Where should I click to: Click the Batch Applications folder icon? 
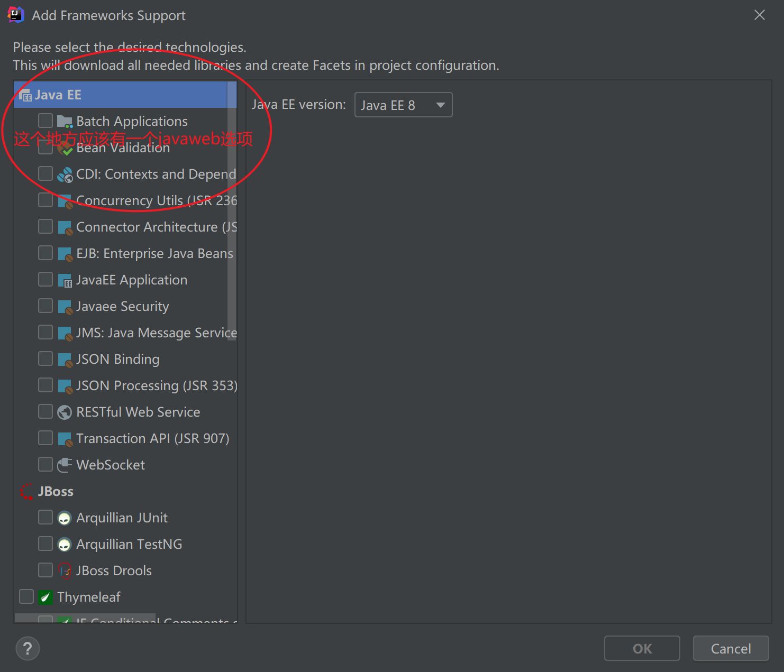65,122
